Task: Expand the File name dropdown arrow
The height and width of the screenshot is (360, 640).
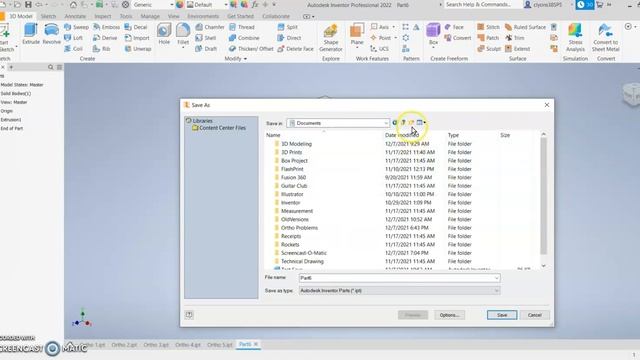Action: click(496, 278)
